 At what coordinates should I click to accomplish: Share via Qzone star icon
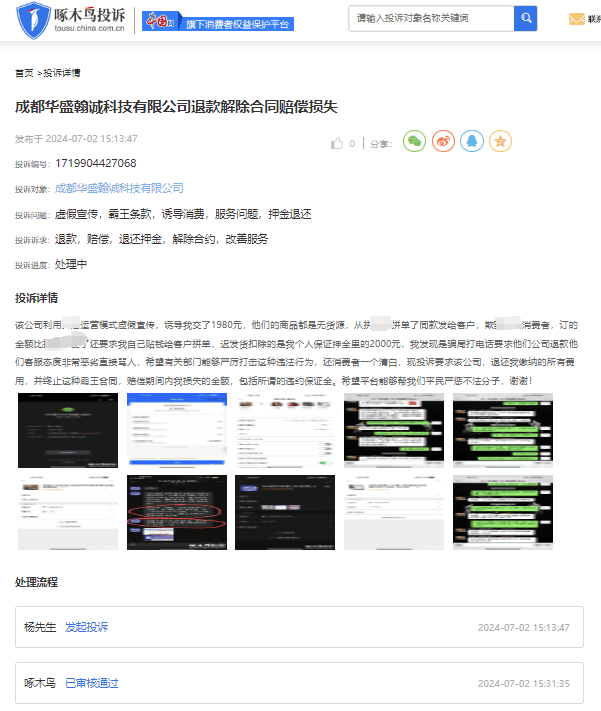click(500, 141)
